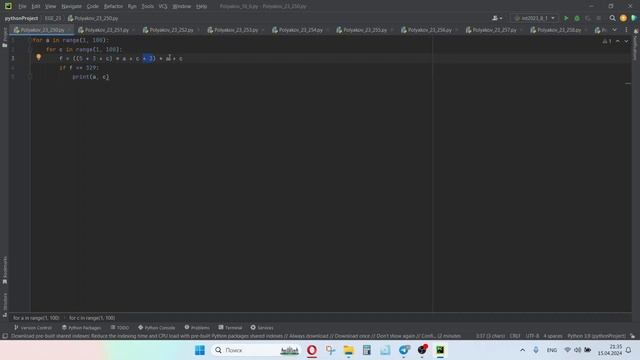Image resolution: width=640 pixels, height=360 pixels.
Task: Run the script with the green Run arrow
Action: (x=566, y=18)
